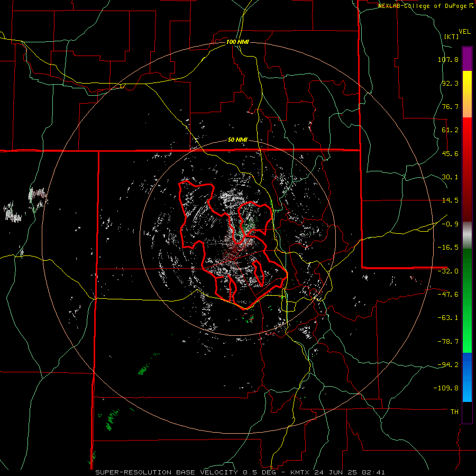
Task: Click the 45.6 velocity scale value
Action: tap(450, 153)
